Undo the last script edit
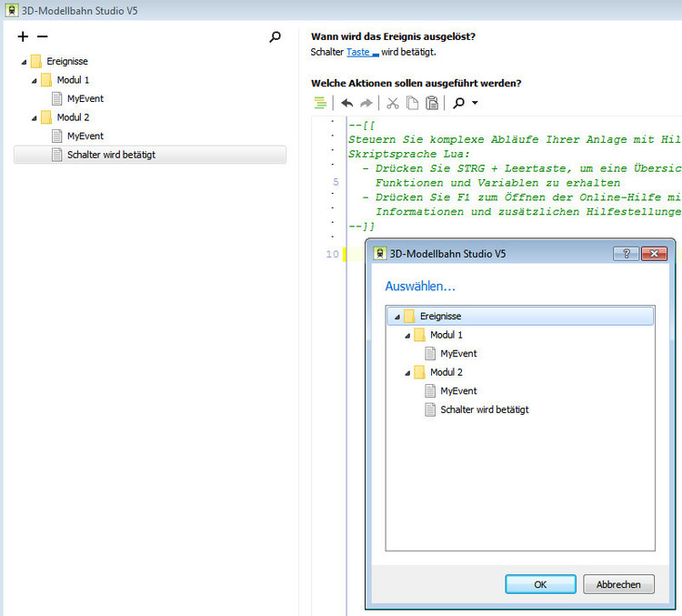 tap(346, 103)
